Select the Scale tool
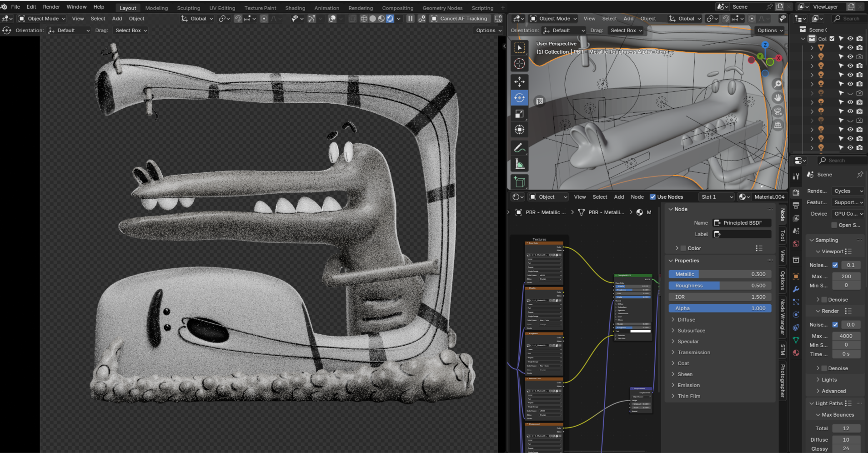 519,114
